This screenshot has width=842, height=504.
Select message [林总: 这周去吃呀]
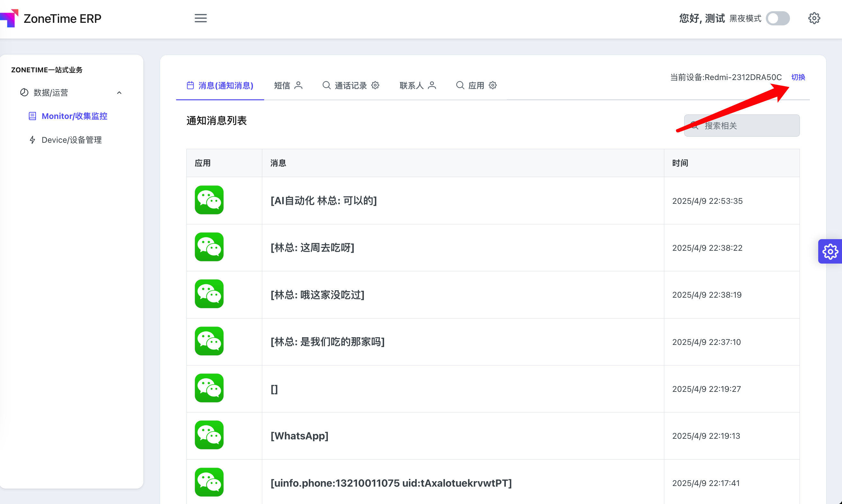tap(312, 248)
